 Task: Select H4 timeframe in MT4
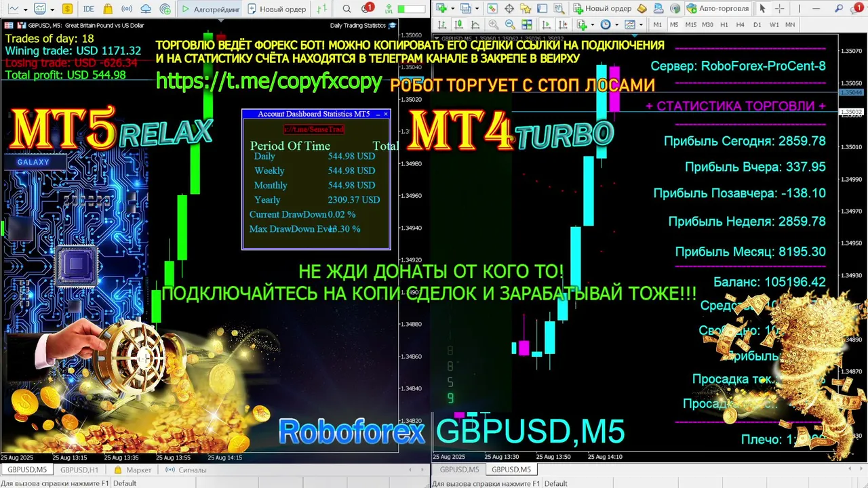pos(741,24)
